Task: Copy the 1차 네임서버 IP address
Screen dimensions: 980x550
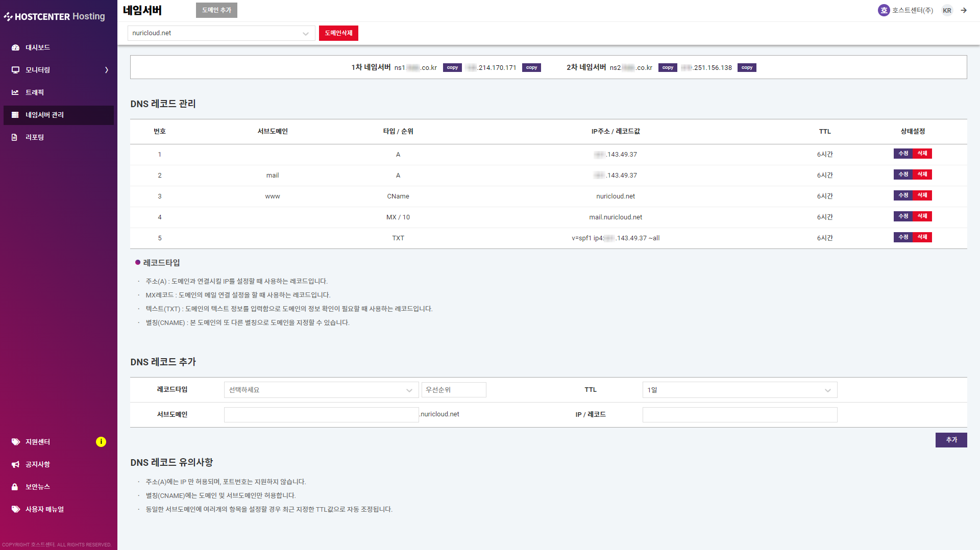Action: [x=531, y=67]
